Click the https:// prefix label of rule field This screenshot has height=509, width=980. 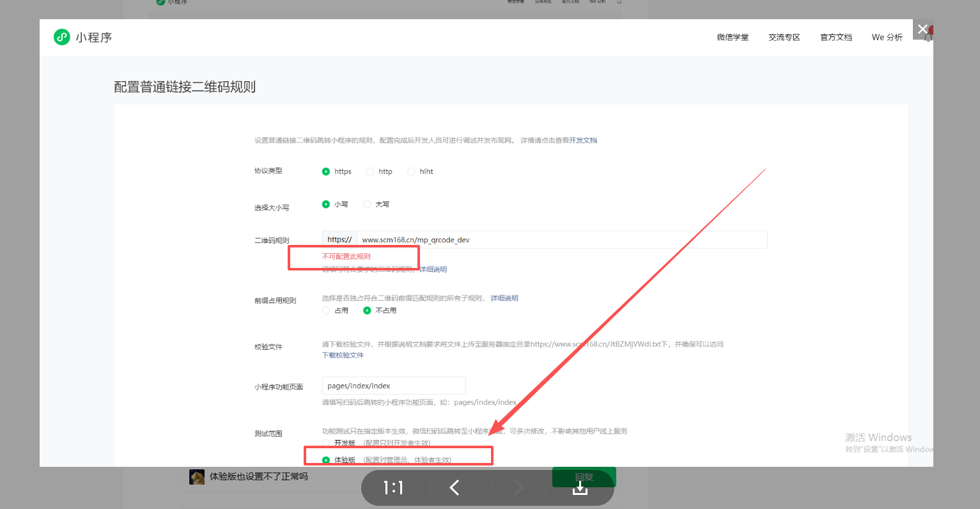point(339,240)
